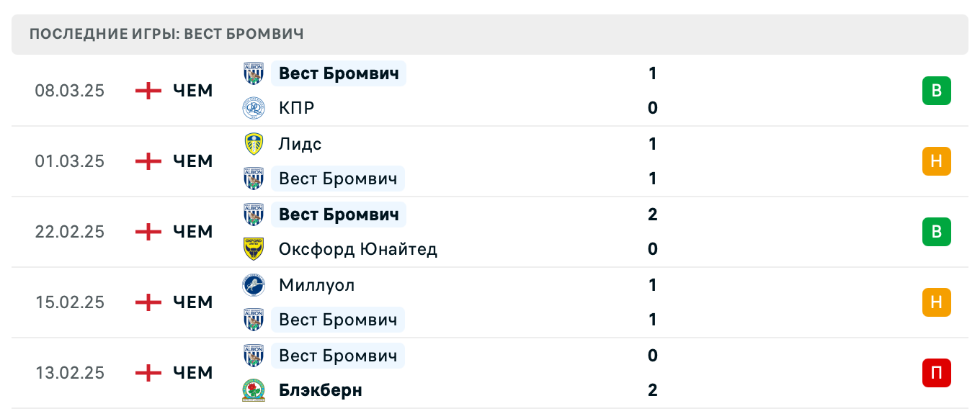The image size is (980, 419).
Task: Select the yellow Н badge for the Лидс match
Action: 936,161
